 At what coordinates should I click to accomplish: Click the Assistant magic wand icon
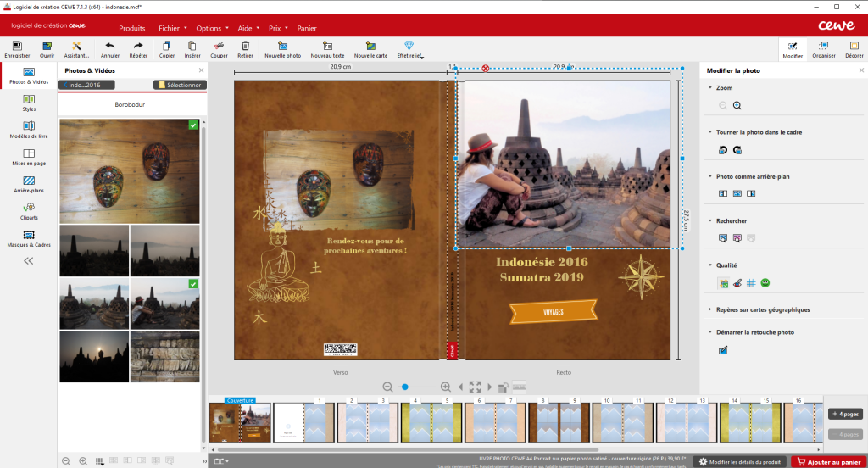click(x=76, y=46)
